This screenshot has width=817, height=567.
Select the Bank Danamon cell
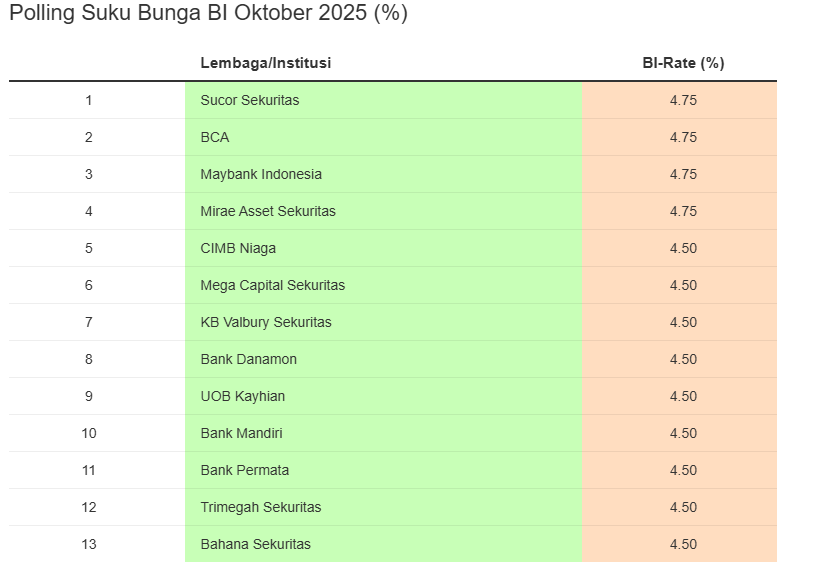(249, 359)
